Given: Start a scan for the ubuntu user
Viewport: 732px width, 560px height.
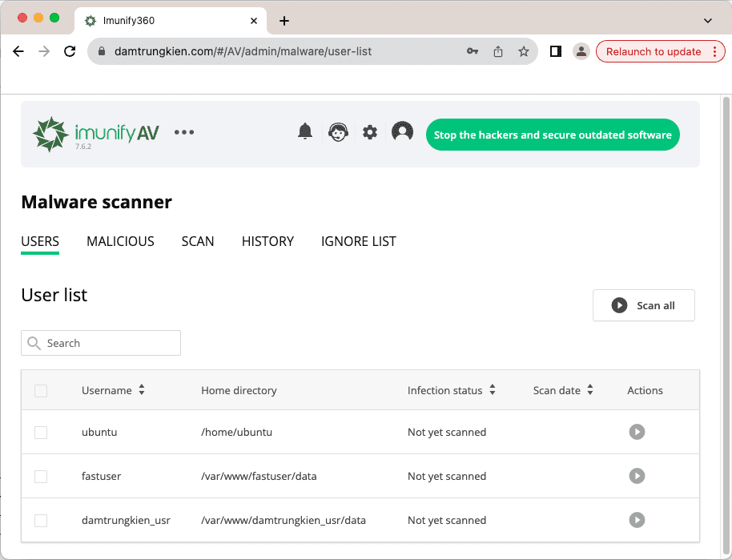Looking at the screenshot, I should [x=637, y=432].
